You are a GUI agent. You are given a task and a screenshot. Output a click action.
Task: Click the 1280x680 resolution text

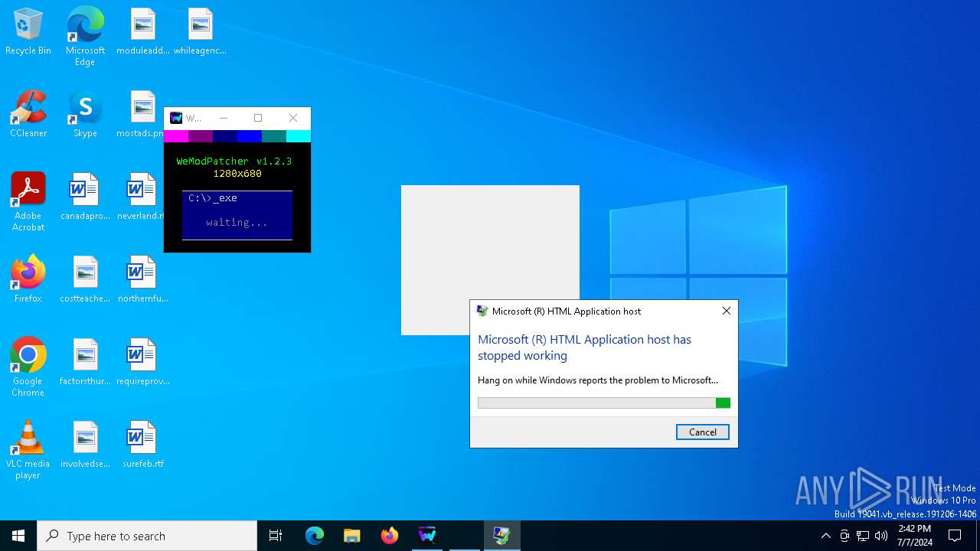pos(237,174)
